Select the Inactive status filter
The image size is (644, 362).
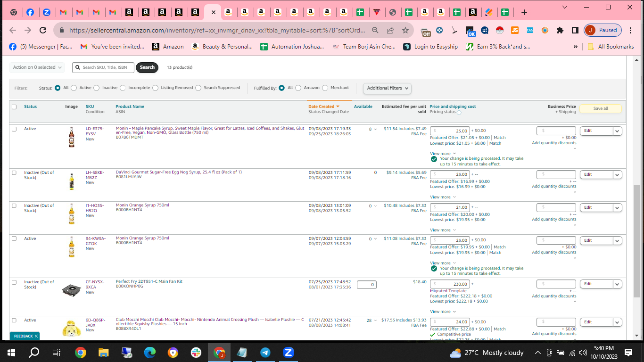97,88
